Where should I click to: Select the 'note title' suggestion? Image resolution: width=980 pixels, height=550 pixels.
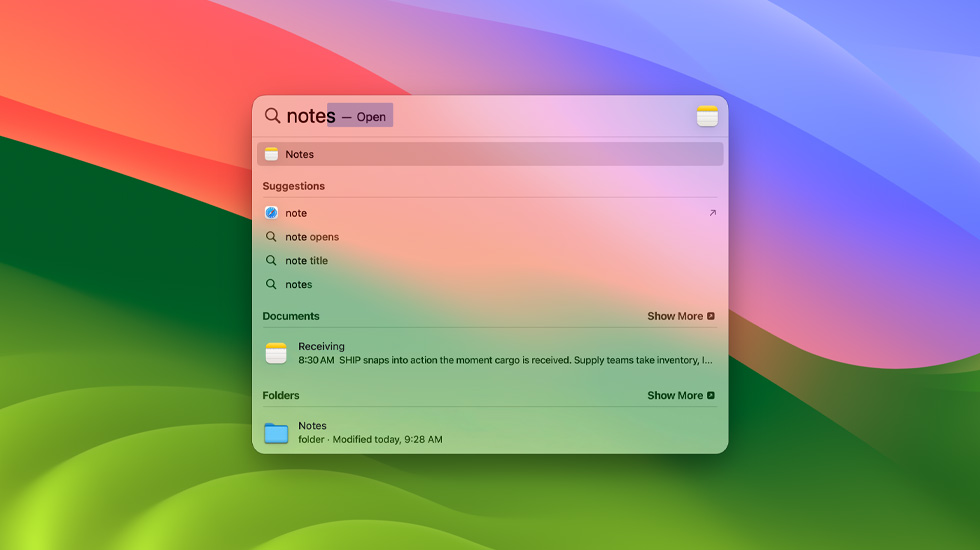coord(306,261)
